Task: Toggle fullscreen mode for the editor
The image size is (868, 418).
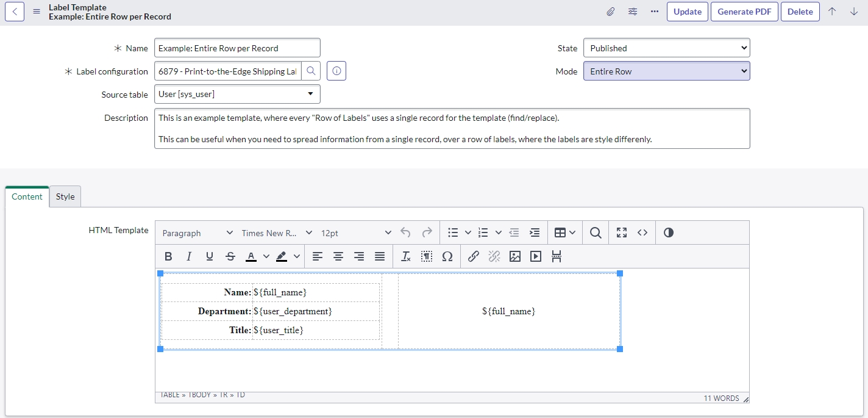Action: 622,232
